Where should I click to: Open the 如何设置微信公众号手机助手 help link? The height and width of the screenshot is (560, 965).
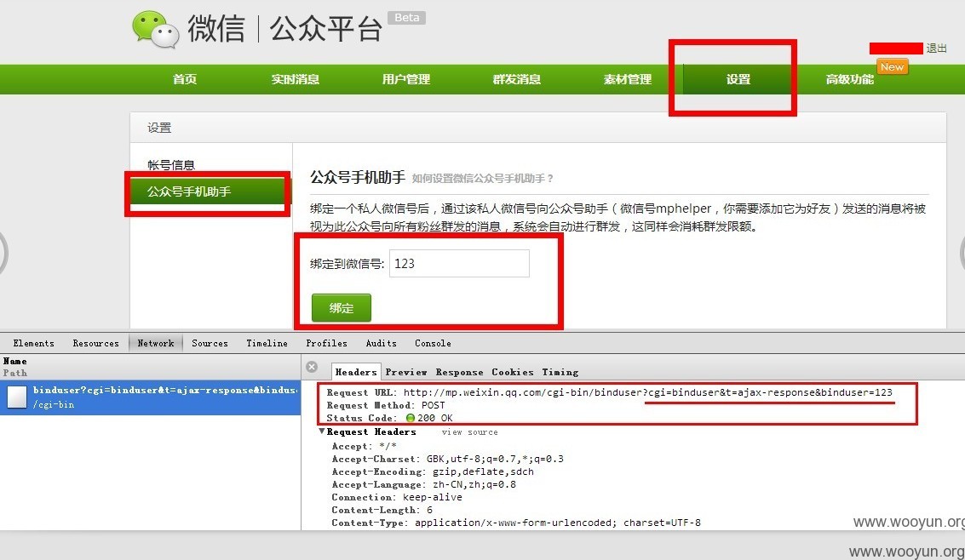tap(482, 179)
